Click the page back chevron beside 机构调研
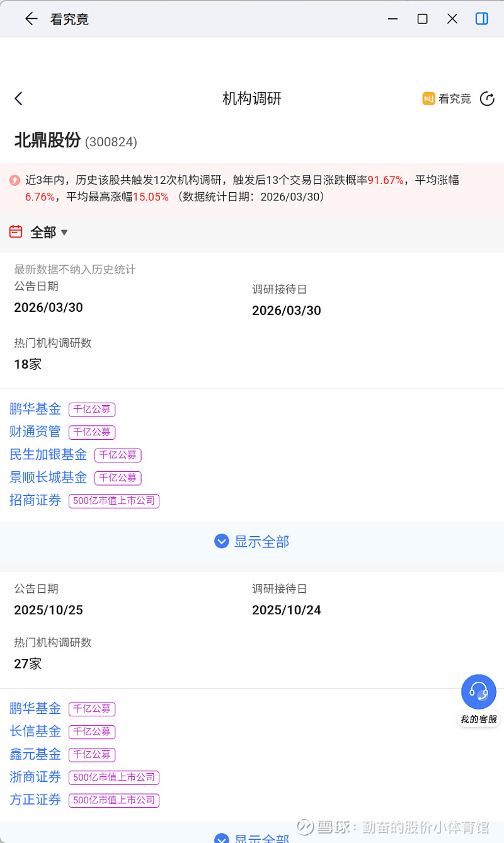504x843 pixels. pyautogui.click(x=18, y=98)
